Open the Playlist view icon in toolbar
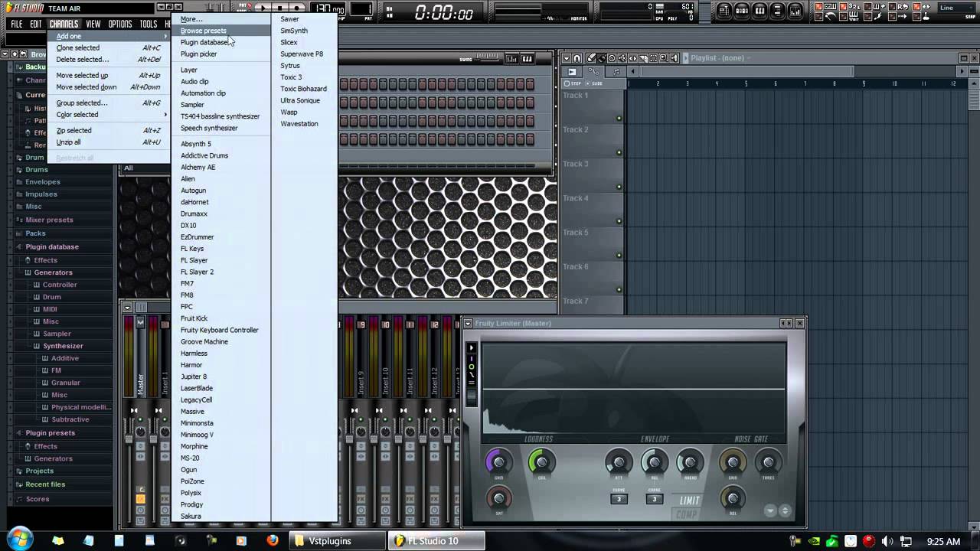The height and width of the screenshot is (551, 980). [x=724, y=11]
